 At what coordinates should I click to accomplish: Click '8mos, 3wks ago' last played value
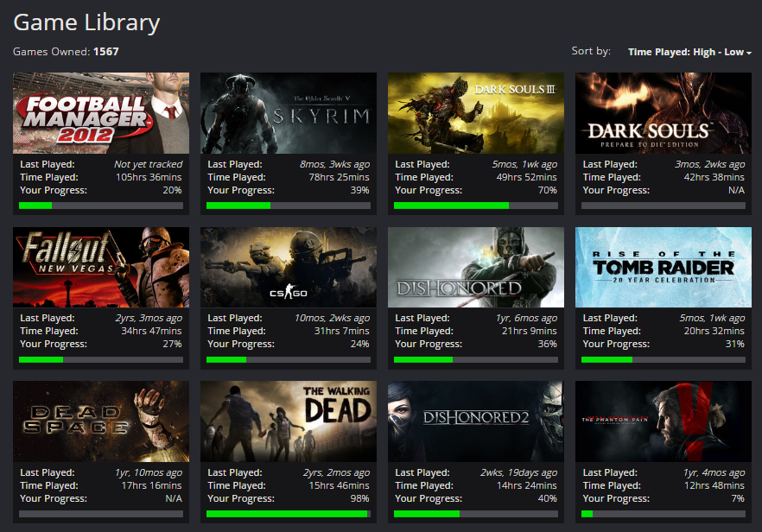(335, 164)
